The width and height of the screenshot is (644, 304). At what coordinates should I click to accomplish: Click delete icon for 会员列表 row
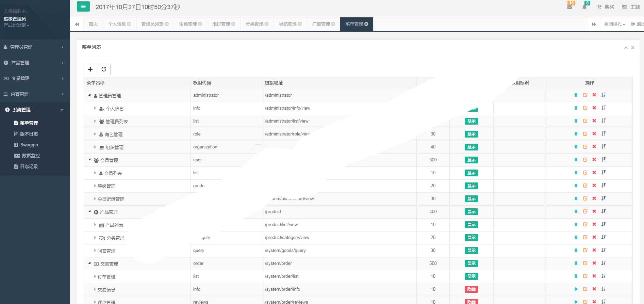[x=594, y=173]
